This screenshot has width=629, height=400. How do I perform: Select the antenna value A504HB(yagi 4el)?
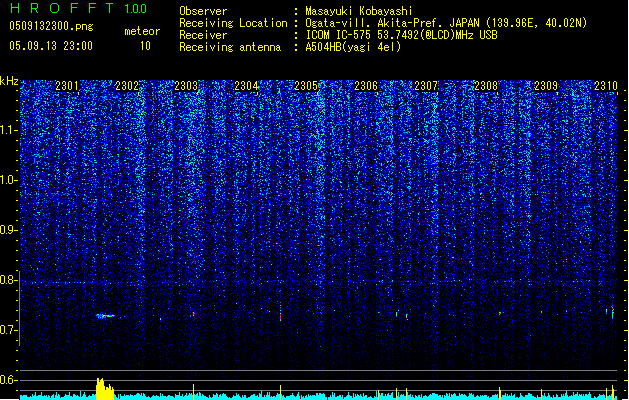coord(353,47)
